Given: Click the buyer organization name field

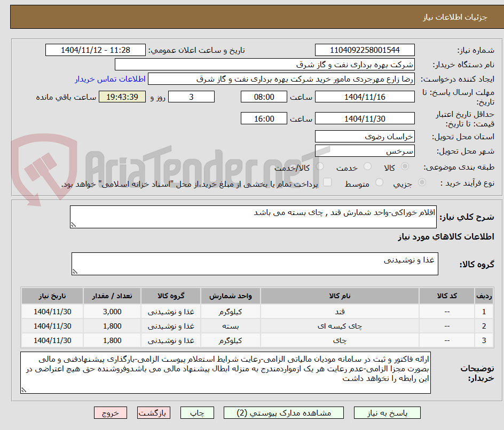Looking at the screenshot, I should (x=264, y=65).
